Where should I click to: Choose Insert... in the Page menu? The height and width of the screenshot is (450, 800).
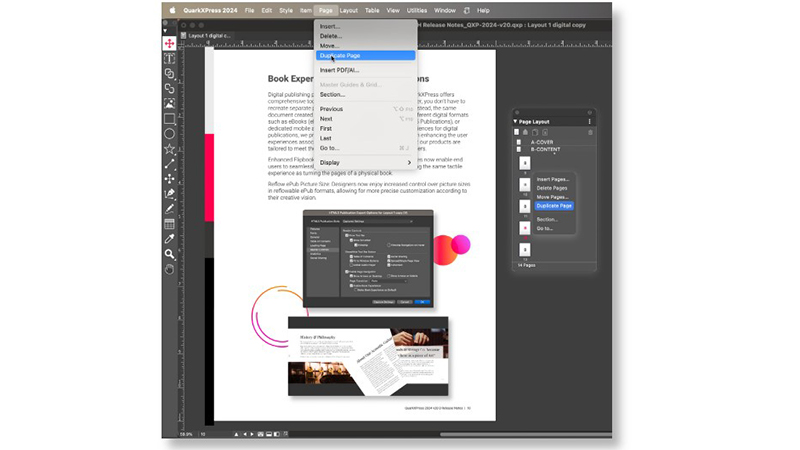(365, 27)
